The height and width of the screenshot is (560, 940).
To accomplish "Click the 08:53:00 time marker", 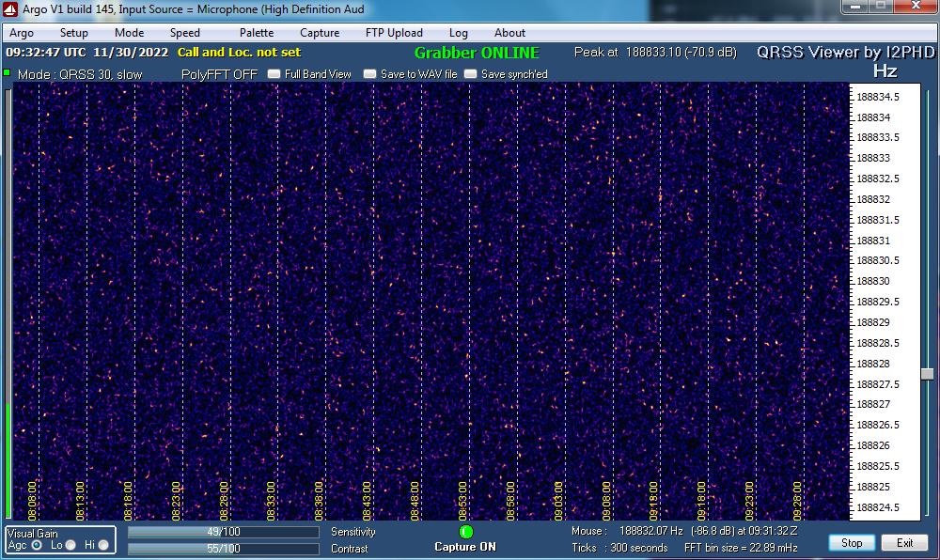I will coord(462,501).
